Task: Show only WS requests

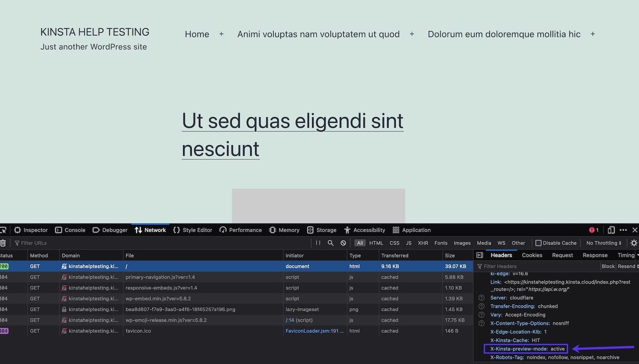Action: 501,243
